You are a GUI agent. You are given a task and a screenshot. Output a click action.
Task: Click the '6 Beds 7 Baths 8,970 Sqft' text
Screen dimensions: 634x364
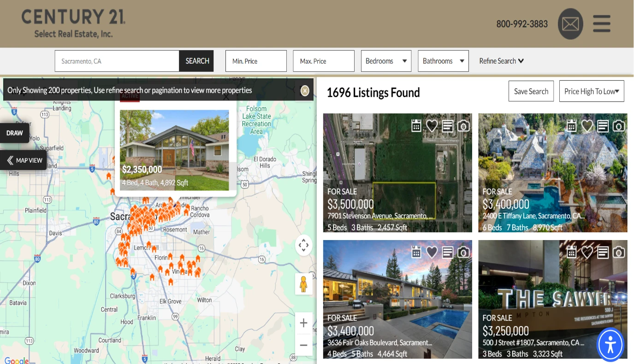click(522, 227)
